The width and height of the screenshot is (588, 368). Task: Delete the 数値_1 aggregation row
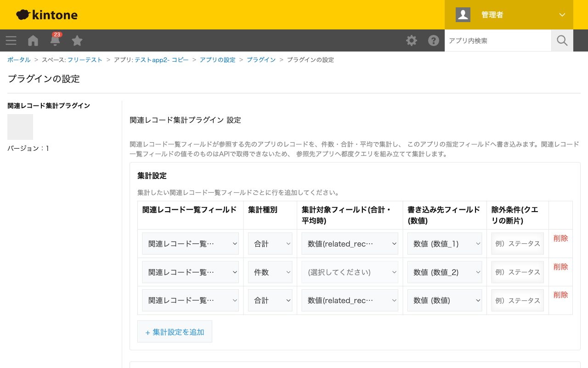click(x=561, y=238)
